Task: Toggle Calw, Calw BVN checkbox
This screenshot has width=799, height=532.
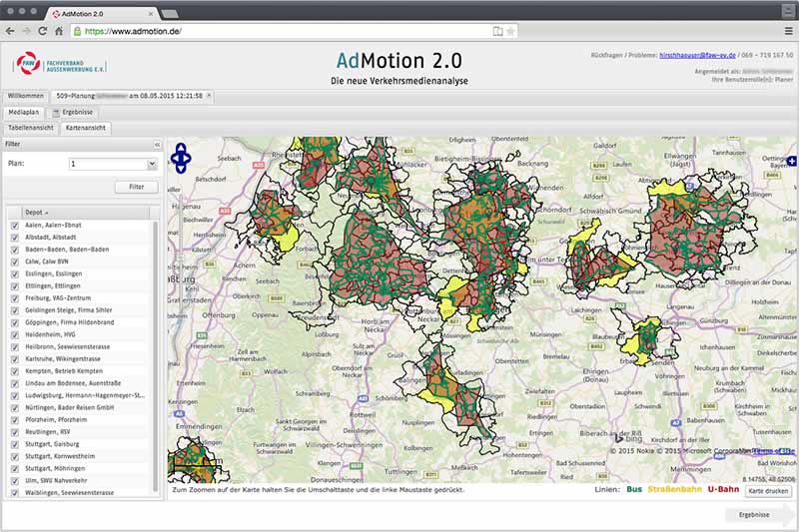Action: (x=14, y=262)
